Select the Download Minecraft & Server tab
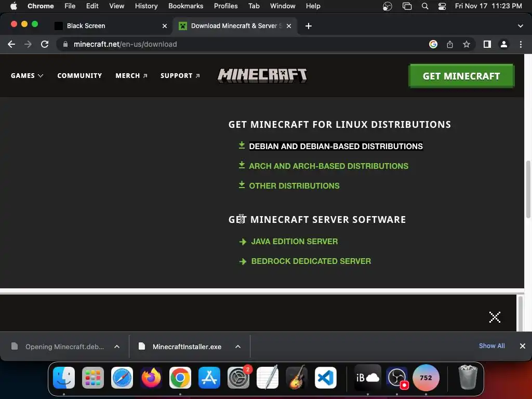Screen dimensions: 532x399 tap(235, 26)
